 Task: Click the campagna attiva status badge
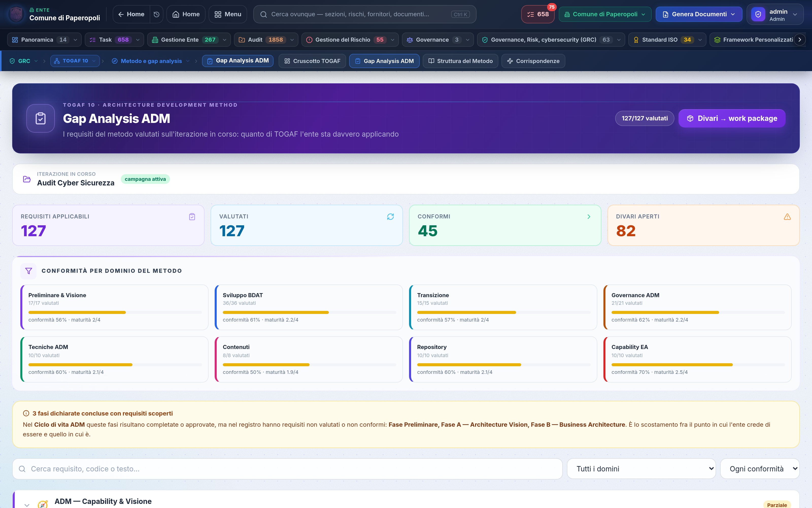click(145, 179)
